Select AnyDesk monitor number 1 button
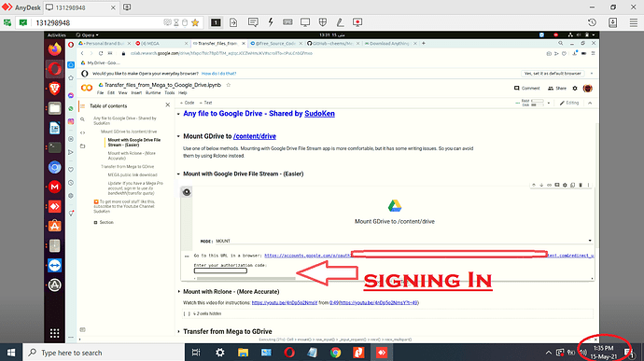The height and width of the screenshot is (361, 644). click(216, 22)
